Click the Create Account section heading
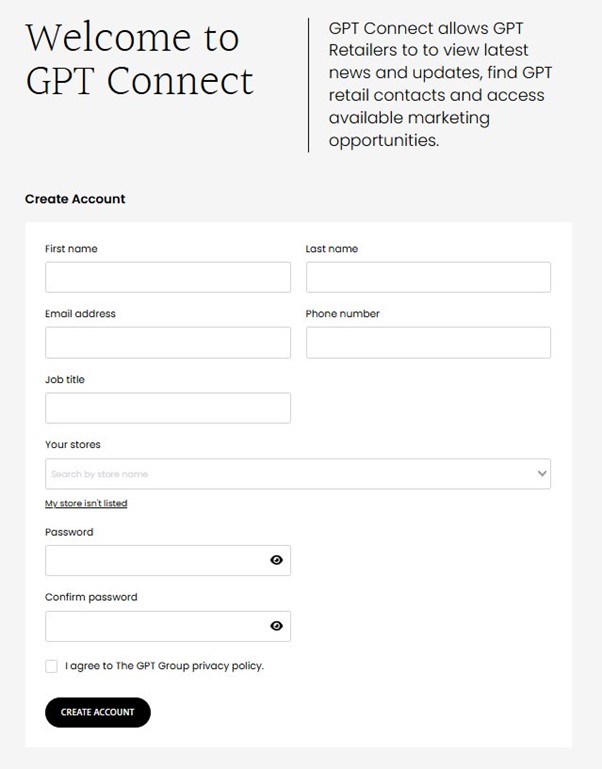This screenshot has height=769, width=602. [x=75, y=199]
